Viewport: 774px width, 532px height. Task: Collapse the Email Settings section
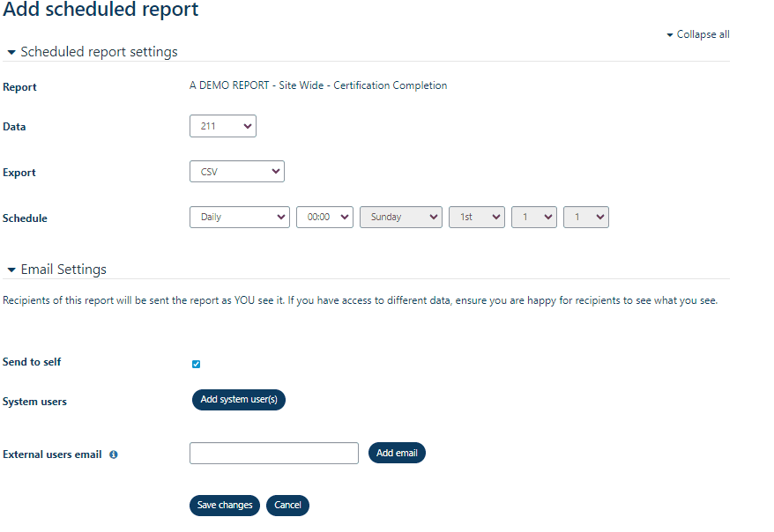point(11,269)
